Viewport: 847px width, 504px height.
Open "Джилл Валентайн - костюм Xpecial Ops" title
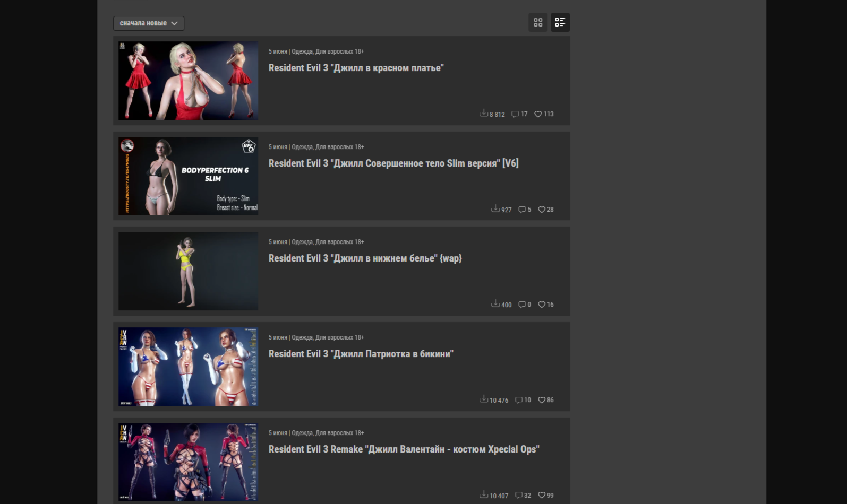point(404,449)
